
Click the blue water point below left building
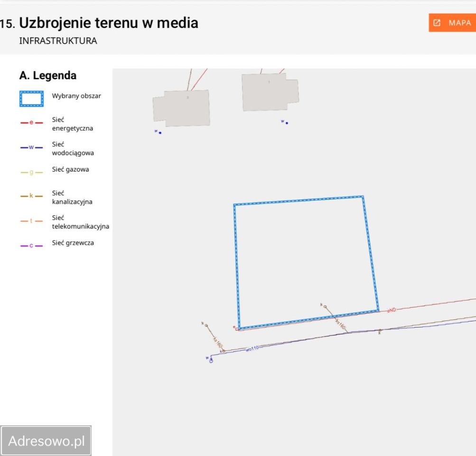pos(160,133)
